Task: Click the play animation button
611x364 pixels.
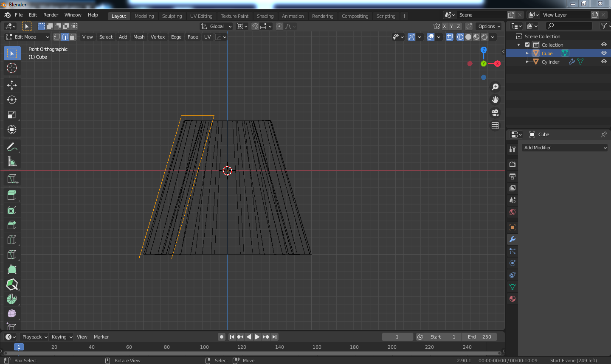Action: [257, 337]
